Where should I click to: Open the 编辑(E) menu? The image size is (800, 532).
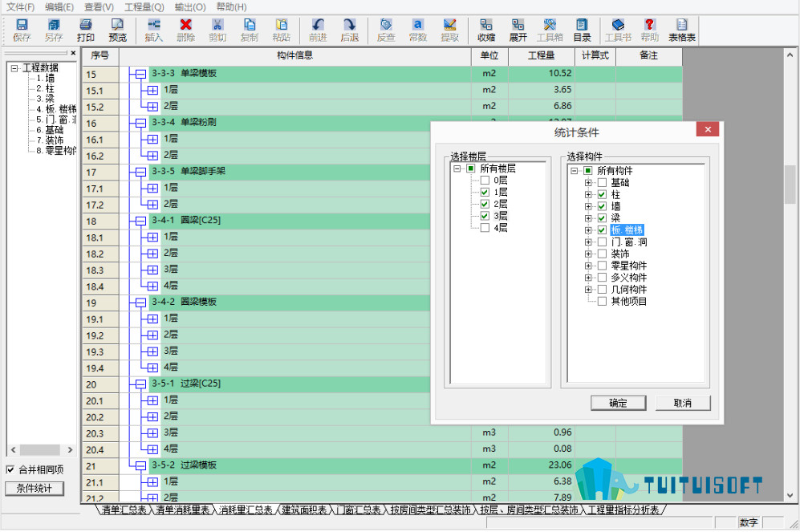(59, 7)
